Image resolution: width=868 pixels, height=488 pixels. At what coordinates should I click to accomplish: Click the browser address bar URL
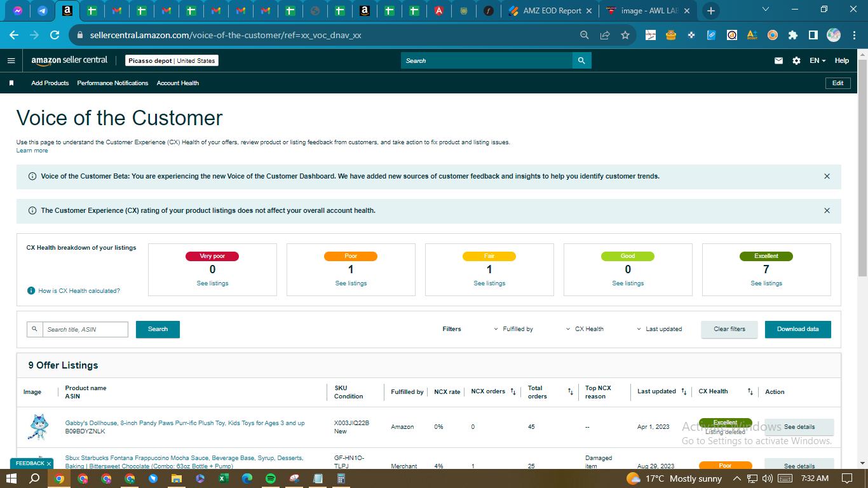[226, 35]
